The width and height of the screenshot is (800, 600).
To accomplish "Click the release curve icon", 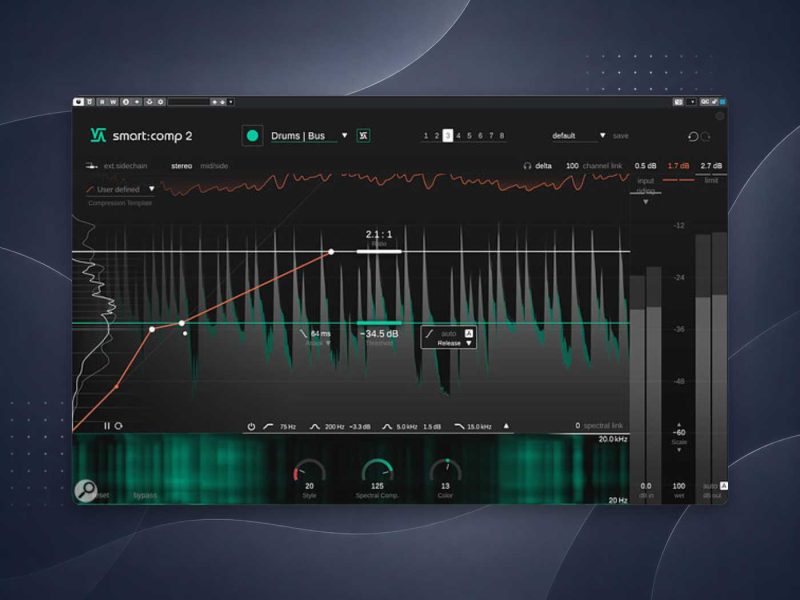I will pos(430,333).
